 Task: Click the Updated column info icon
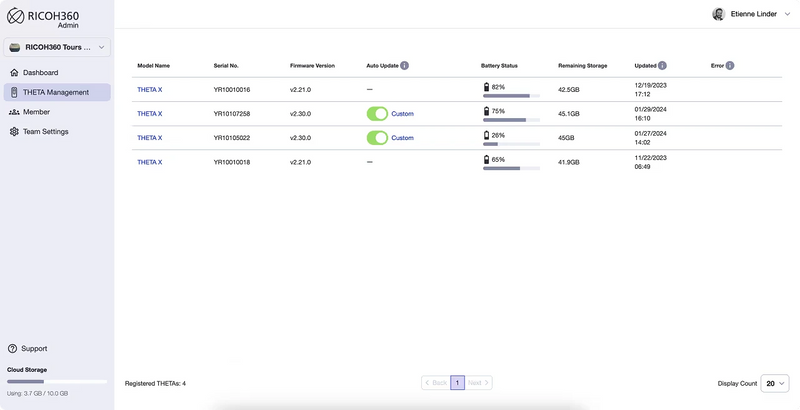pyautogui.click(x=663, y=65)
